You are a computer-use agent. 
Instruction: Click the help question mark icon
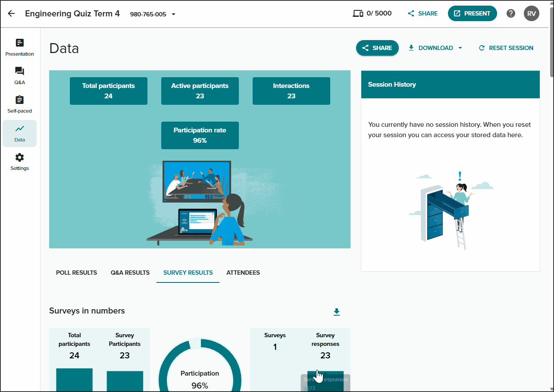coord(511,13)
